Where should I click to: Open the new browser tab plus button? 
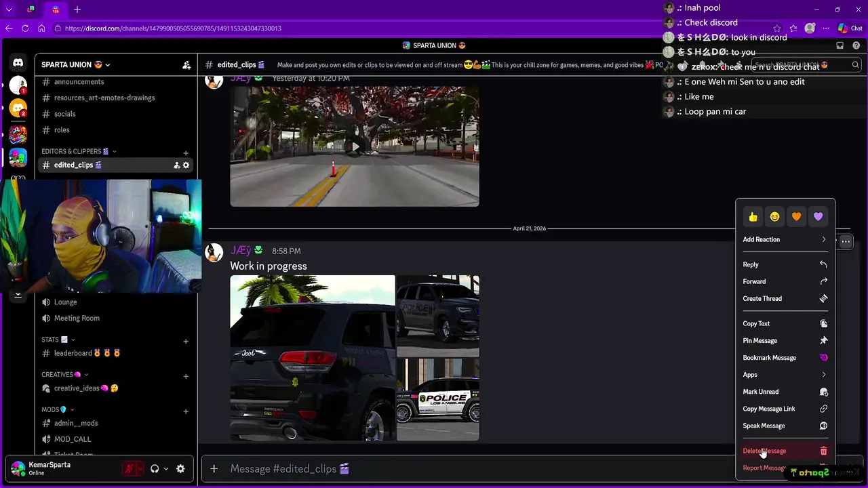point(77,9)
